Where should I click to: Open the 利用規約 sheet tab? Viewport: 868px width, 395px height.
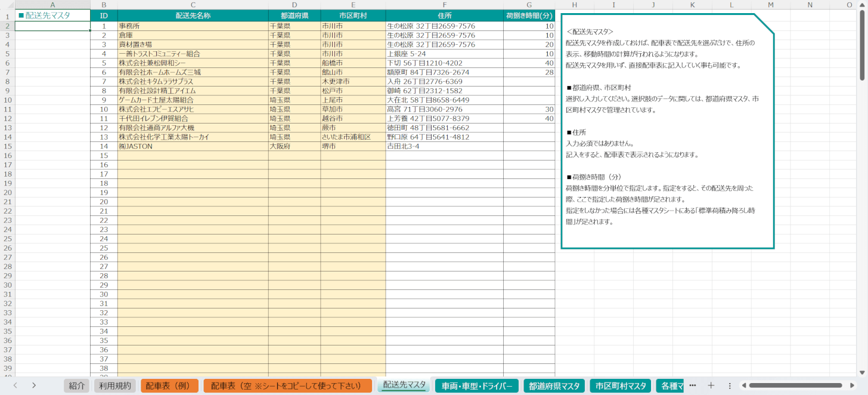(x=115, y=386)
